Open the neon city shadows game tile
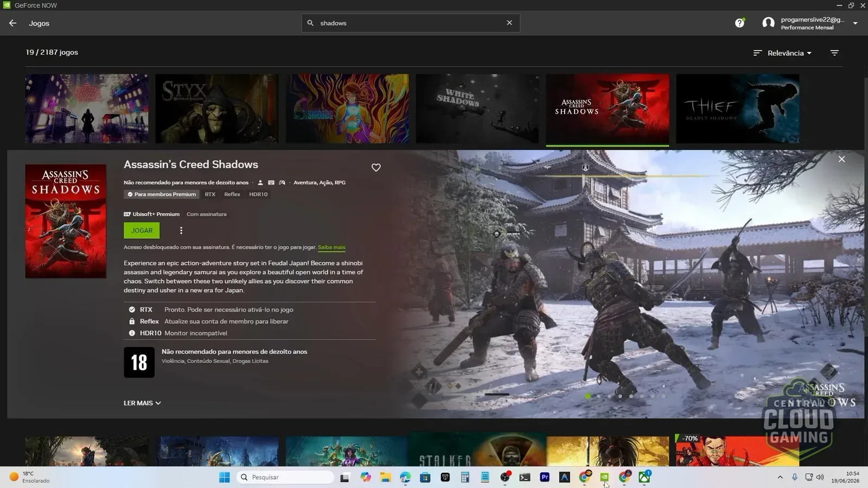The height and width of the screenshot is (488, 868). tap(87, 108)
